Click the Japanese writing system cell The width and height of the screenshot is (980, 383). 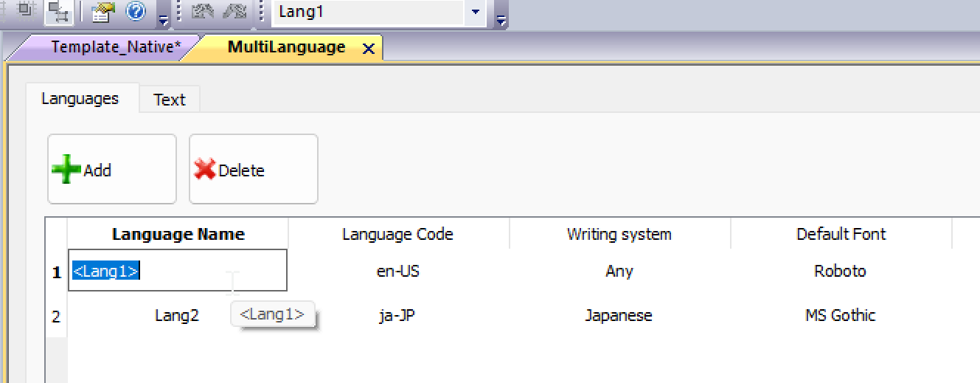(619, 315)
